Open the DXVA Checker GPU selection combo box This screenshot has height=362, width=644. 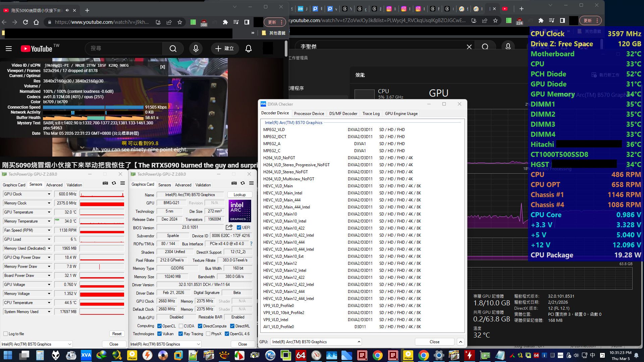[316, 342]
